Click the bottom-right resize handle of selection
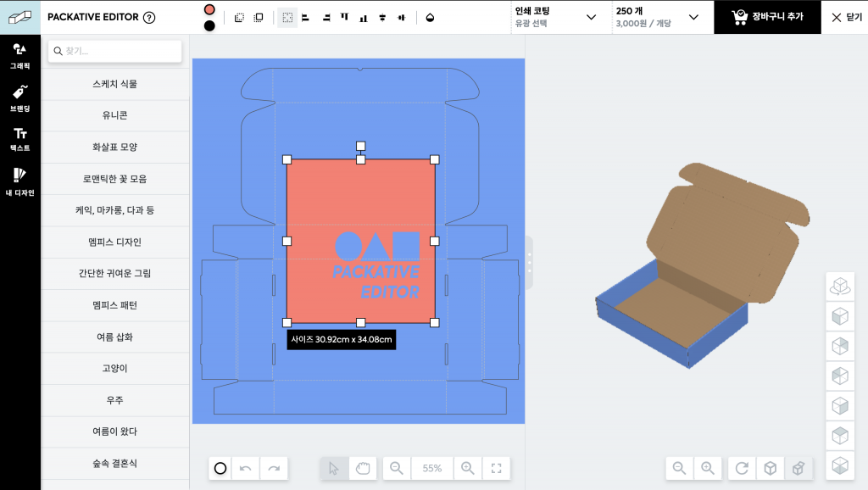Screen dimensions: 868x490 (x=435, y=323)
